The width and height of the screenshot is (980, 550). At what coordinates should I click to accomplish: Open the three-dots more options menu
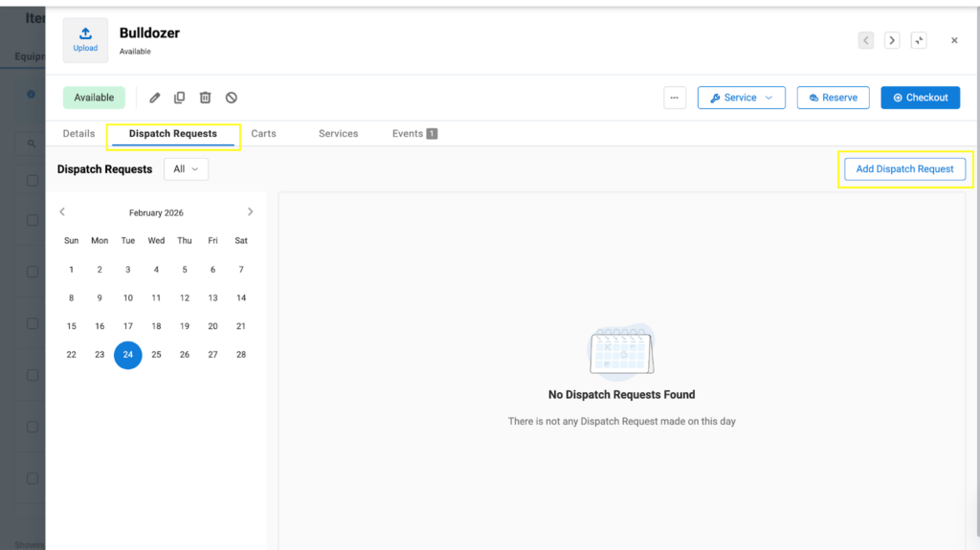[x=674, y=98]
